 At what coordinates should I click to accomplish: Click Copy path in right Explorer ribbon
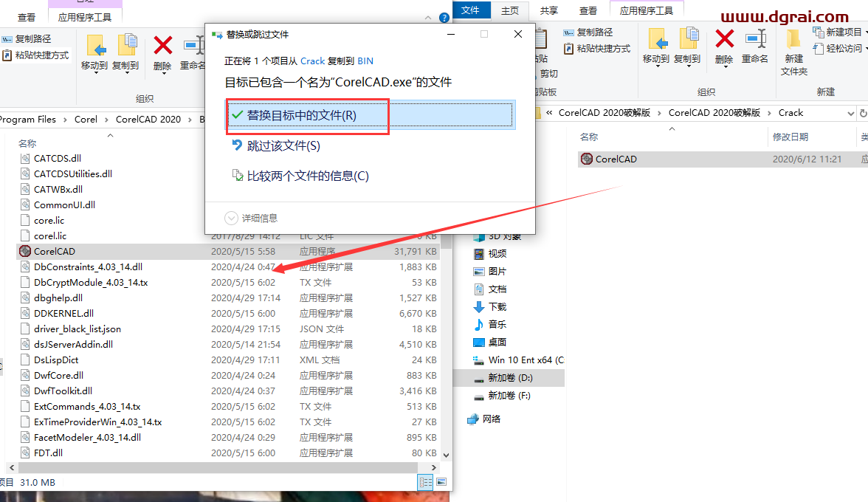(588, 32)
